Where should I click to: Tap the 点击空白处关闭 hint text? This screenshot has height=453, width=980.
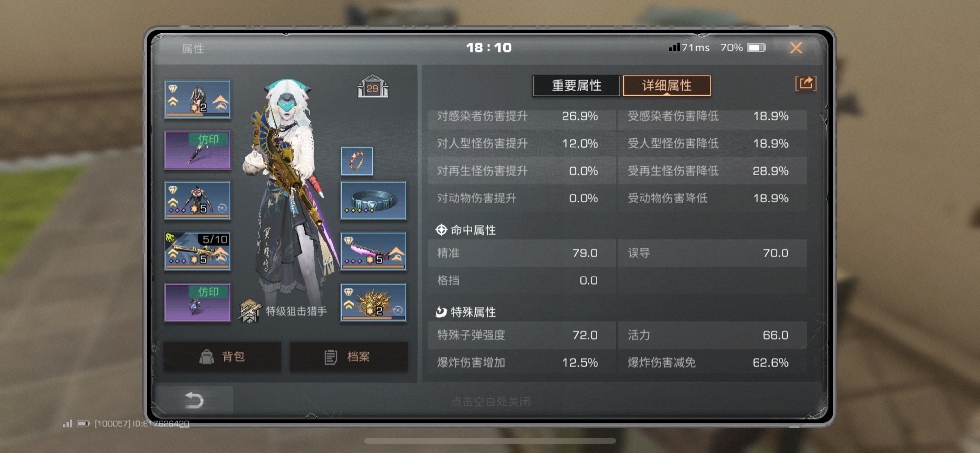[x=490, y=402]
